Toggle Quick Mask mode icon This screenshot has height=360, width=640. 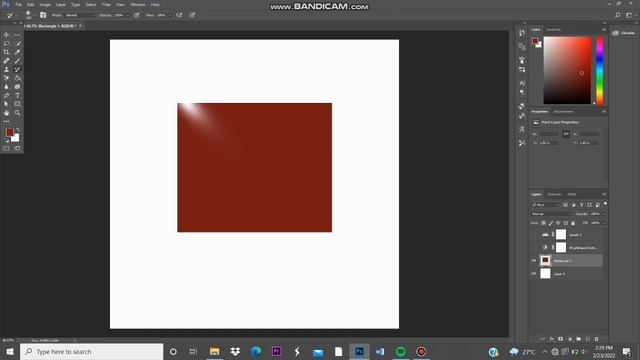pos(6,149)
